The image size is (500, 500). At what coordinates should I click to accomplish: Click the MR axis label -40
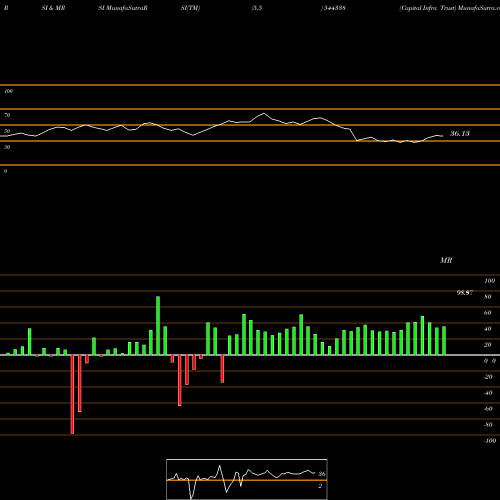488,393
